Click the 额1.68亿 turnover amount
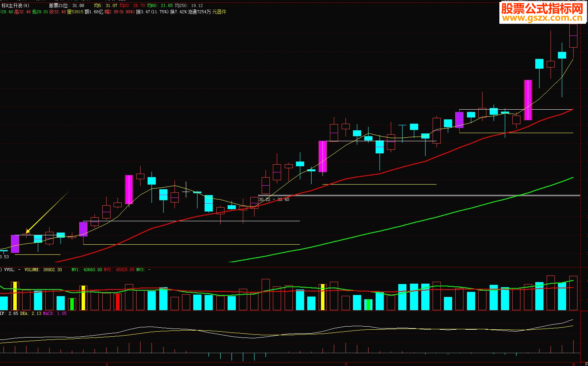 94,12
